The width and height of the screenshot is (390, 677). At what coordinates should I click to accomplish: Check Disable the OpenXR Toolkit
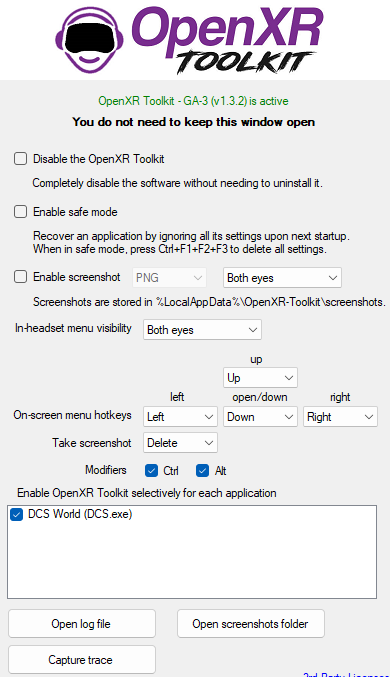pos(20,159)
